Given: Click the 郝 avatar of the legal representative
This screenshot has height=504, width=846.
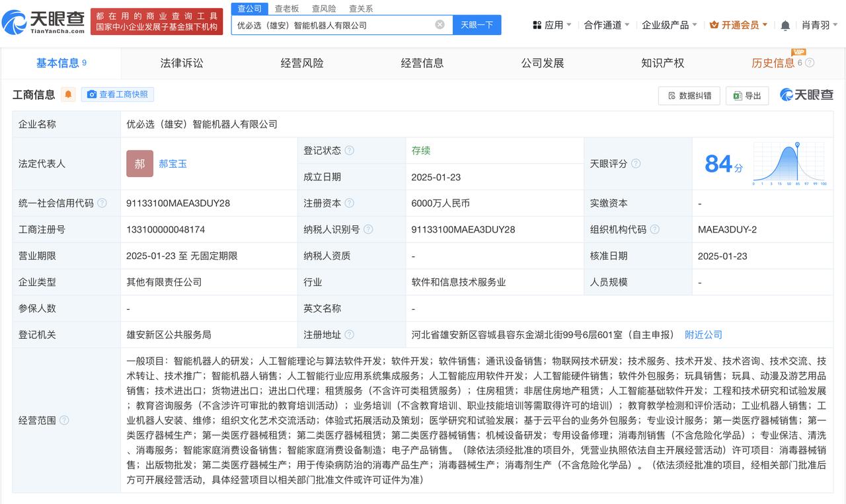Looking at the screenshot, I should [139, 164].
